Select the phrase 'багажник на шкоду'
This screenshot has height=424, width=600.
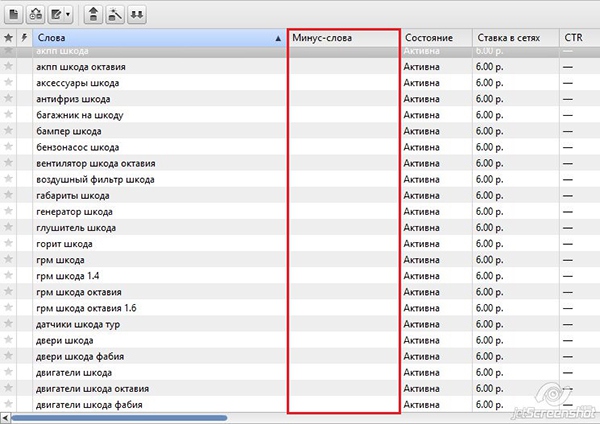click(x=80, y=115)
